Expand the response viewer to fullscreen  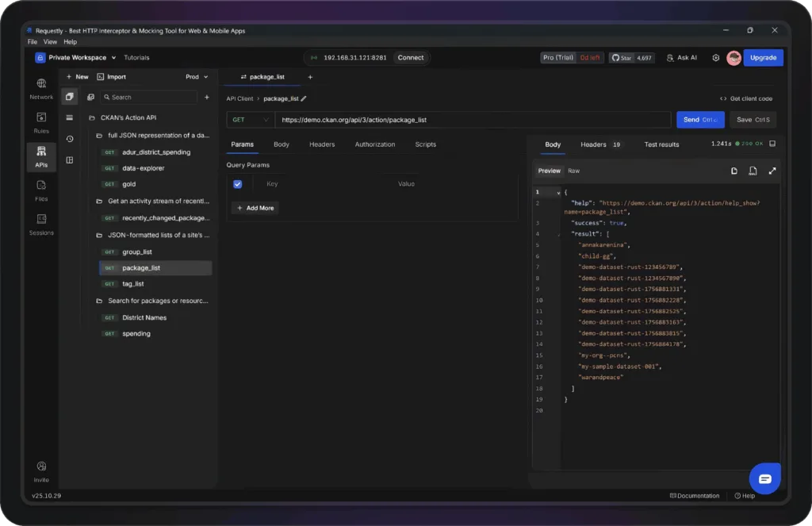point(772,171)
